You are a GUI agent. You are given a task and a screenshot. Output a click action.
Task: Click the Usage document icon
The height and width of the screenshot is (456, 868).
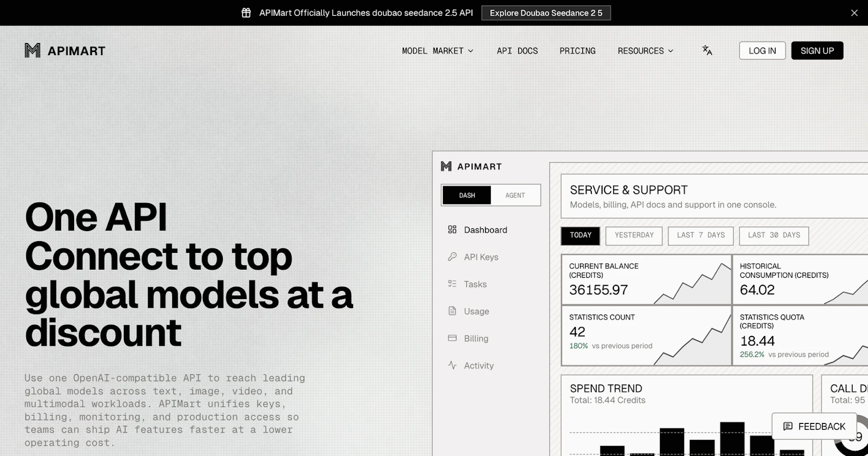pos(452,311)
